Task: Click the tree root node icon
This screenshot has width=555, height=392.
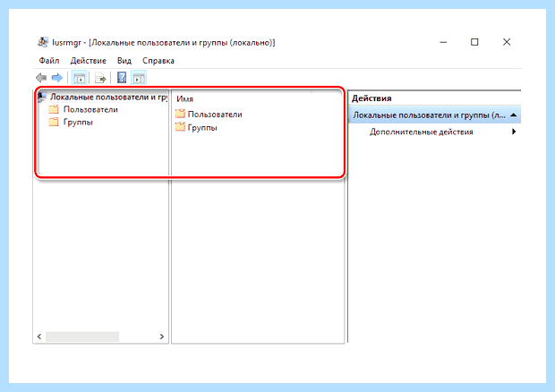Action: tap(42, 97)
